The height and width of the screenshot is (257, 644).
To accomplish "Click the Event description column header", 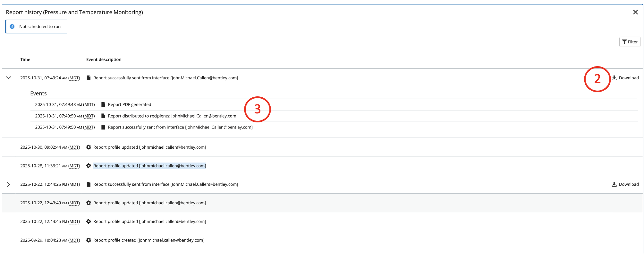I will (104, 60).
